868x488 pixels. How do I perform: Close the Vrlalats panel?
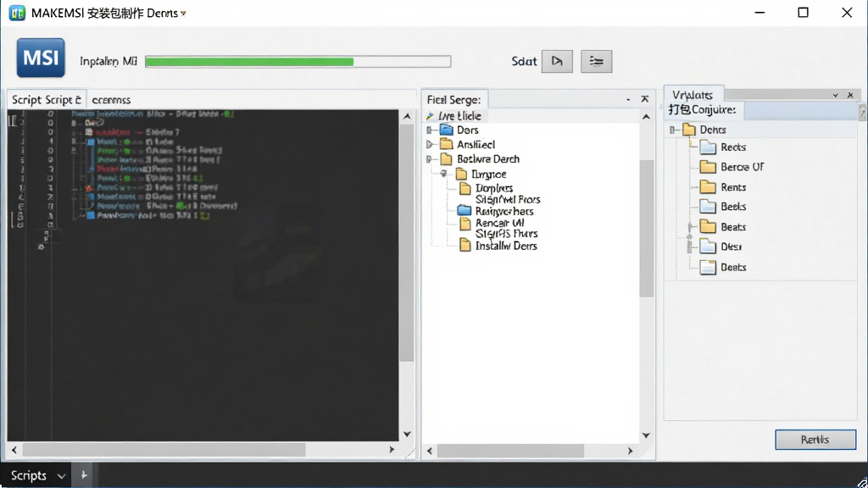850,95
